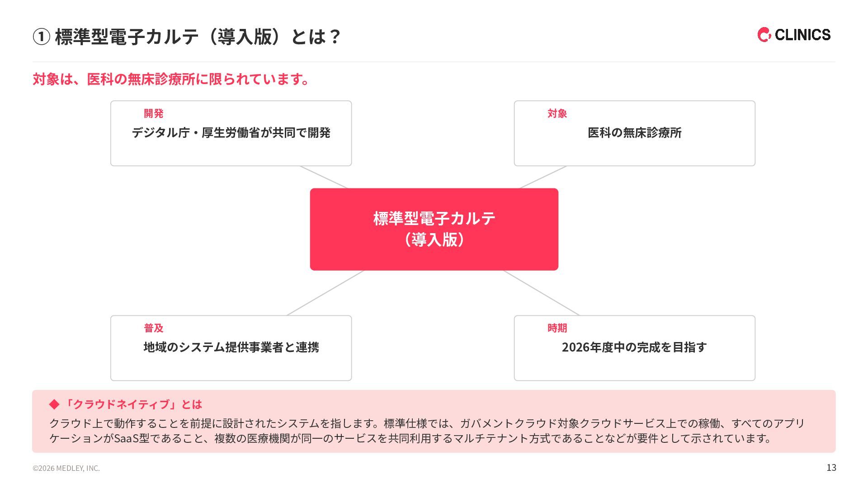The image size is (868, 488).
Task: Click 地域のシステム提供事業者と連携 text
Action: 231,347
